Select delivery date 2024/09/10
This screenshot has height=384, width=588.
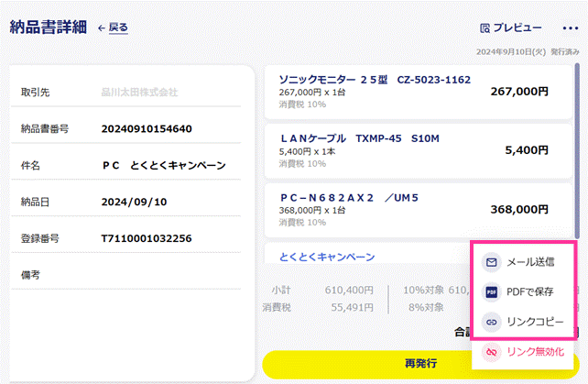click(x=134, y=202)
